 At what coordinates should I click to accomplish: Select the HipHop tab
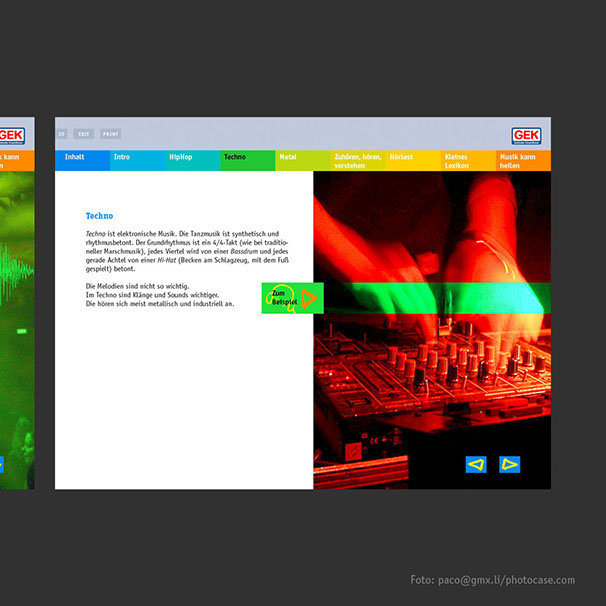(x=191, y=159)
